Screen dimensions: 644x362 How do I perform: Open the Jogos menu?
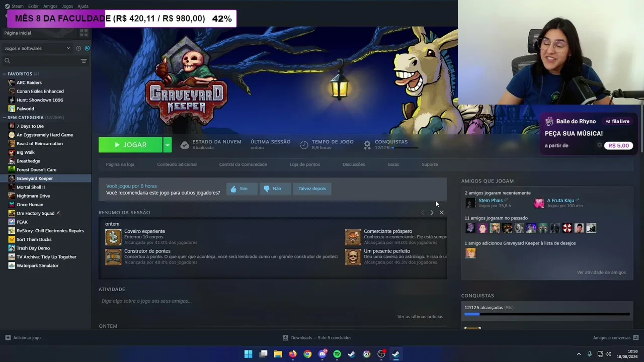(x=67, y=6)
